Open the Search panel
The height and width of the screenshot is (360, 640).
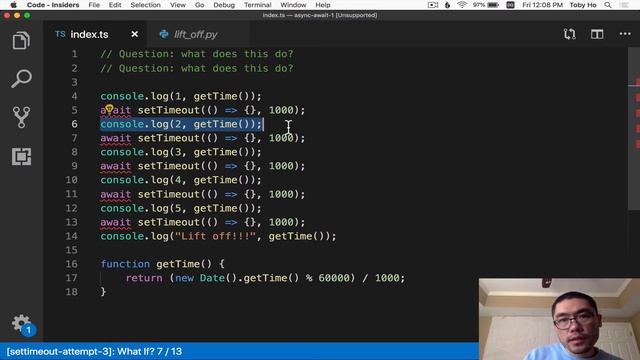click(21, 78)
